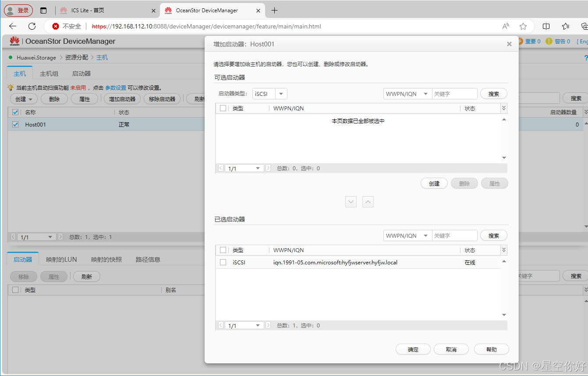The image size is (588, 376).
Task: Toggle select-all checkbox in lower initiator table
Action: point(15,290)
